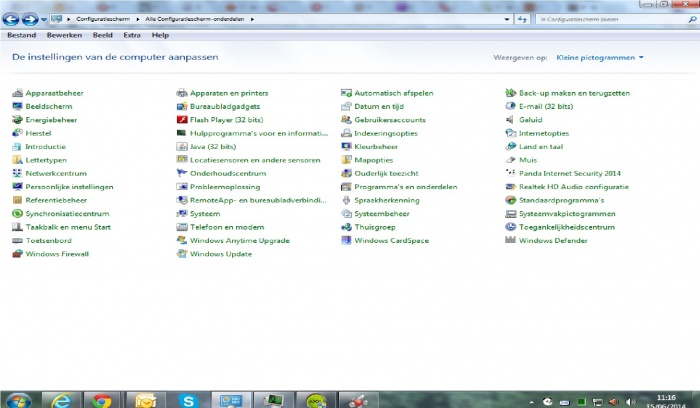Open Panda Internet Security 2014
Image resolution: width=700 pixels, height=408 pixels.
[570, 173]
